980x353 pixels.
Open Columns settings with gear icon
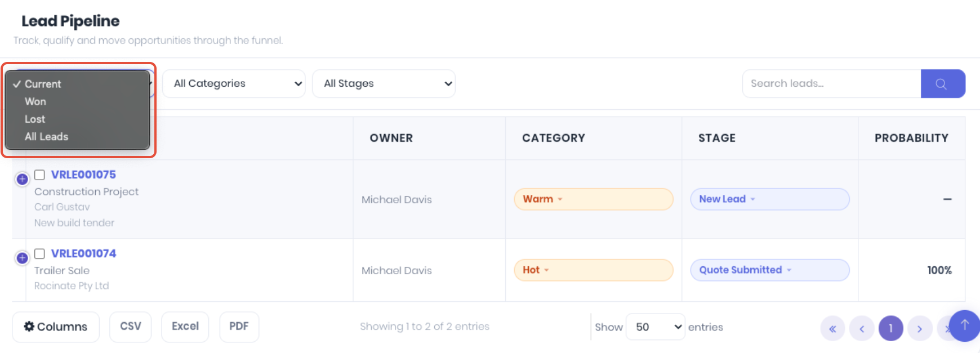pos(56,327)
